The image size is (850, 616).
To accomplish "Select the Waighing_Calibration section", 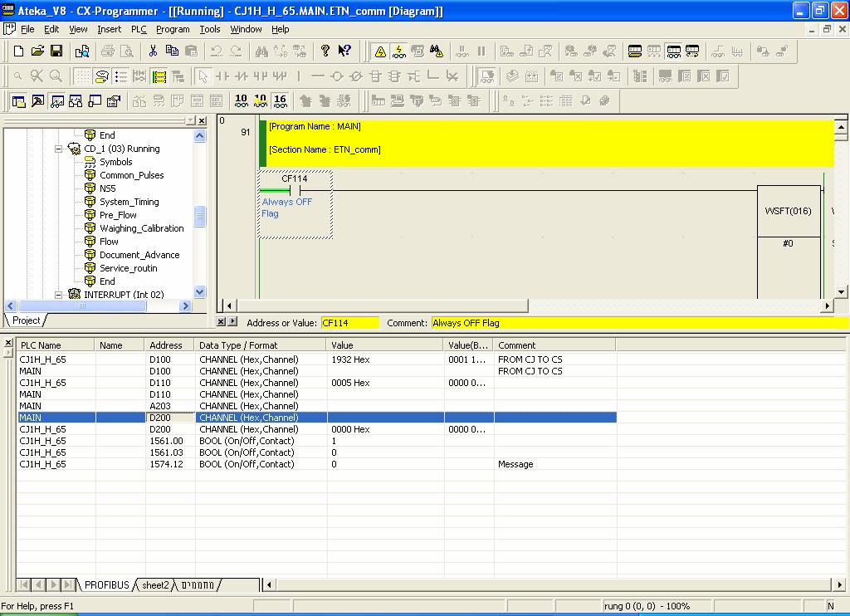I will pyautogui.click(x=141, y=228).
